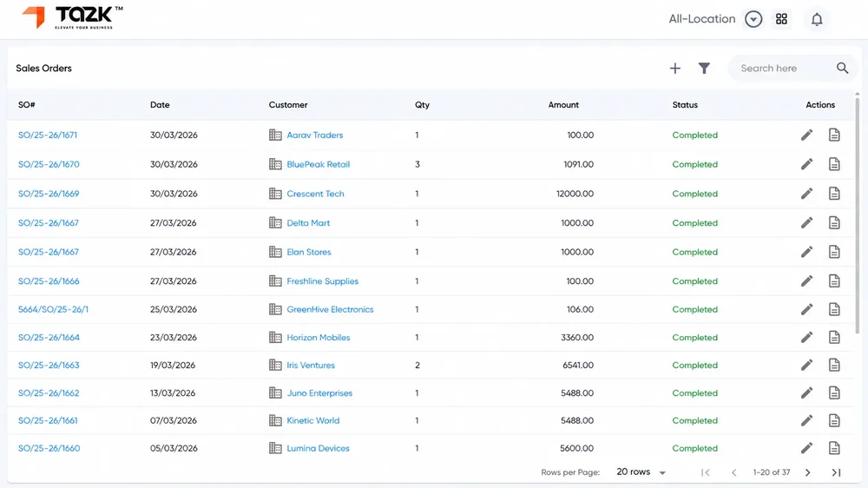Open customer GreenHive Electronics
The image size is (868, 488).
[330, 309]
